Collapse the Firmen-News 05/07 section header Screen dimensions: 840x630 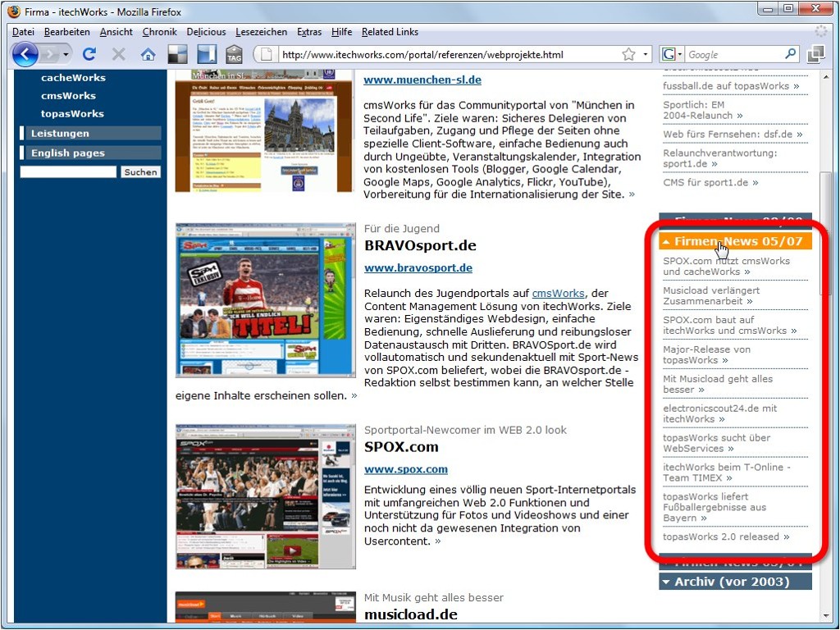(x=736, y=241)
